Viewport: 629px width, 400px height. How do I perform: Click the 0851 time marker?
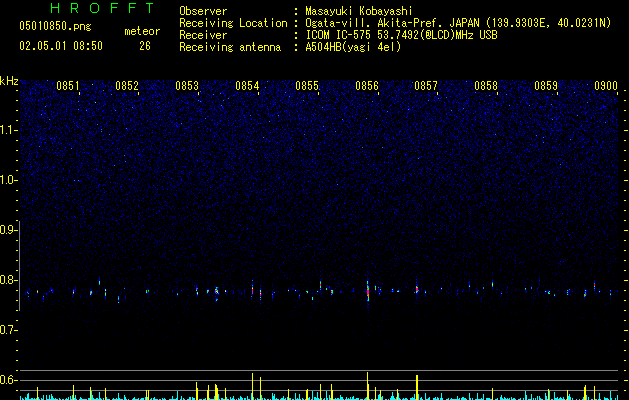[67, 86]
